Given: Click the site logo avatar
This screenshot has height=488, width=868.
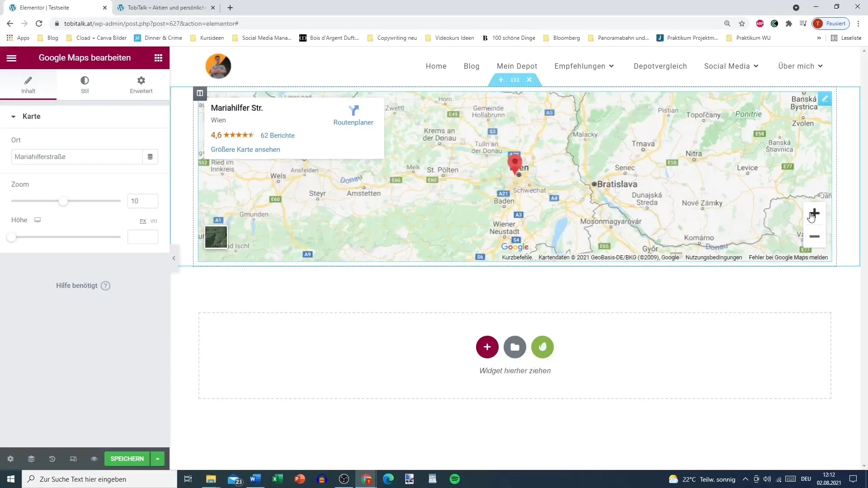Looking at the screenshot, I should click(x=218, y=66).
